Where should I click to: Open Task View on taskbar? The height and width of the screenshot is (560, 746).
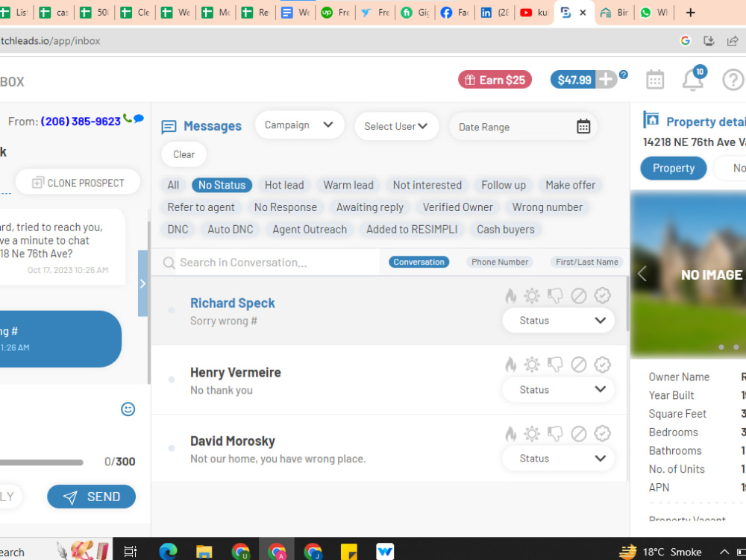(130, 552)
